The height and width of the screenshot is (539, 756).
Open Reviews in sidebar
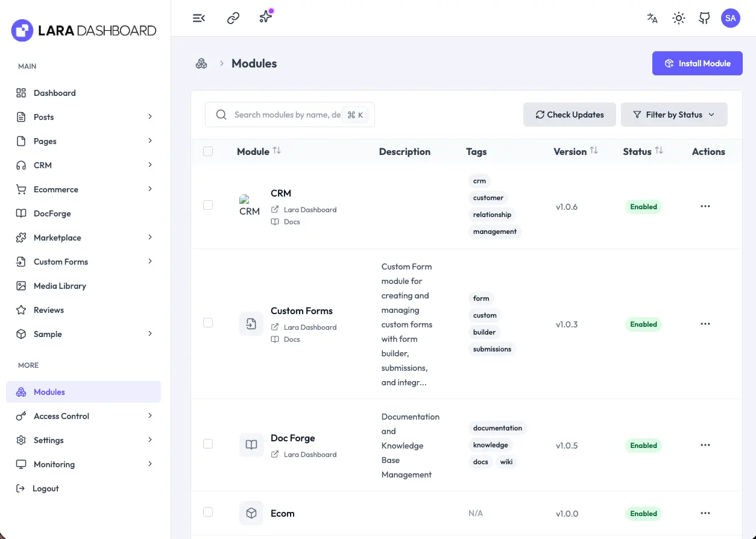click(83, 310)
